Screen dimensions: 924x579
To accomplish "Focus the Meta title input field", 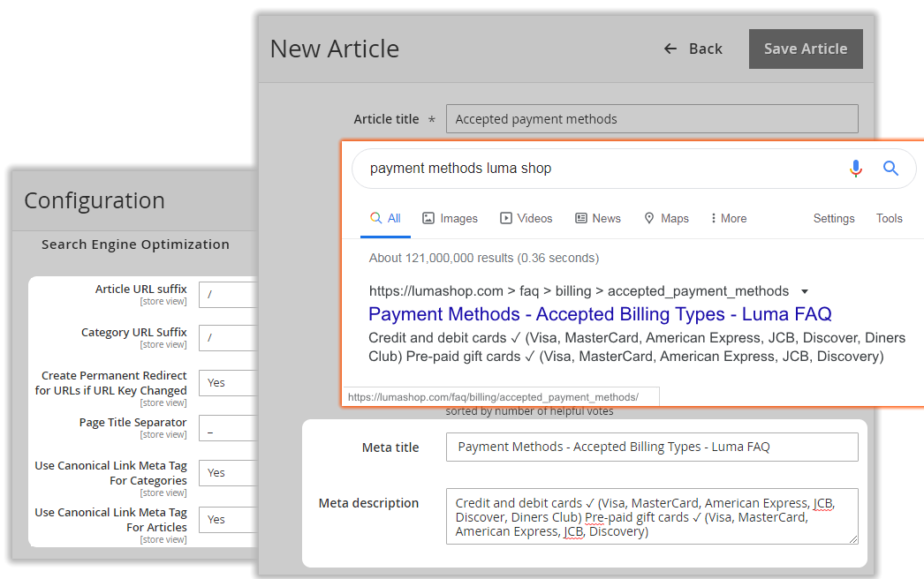I will coord(652,447).
